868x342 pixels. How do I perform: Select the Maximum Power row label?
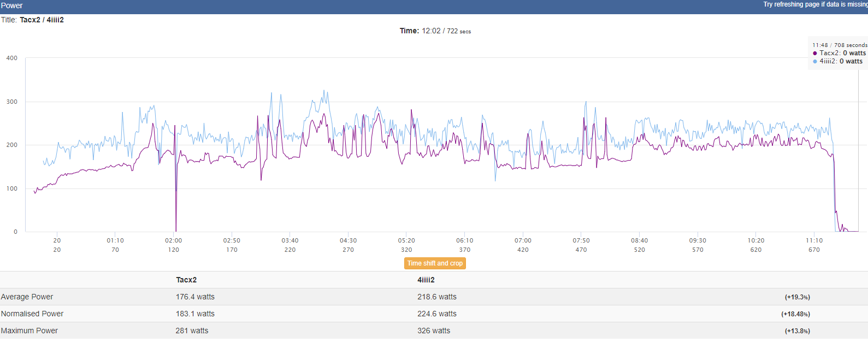29,331
